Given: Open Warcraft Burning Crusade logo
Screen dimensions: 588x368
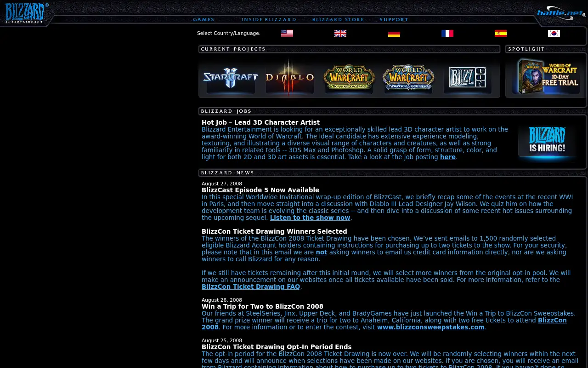Looking at the screenshot, I should pyautogui.click(x=349, y=78).
